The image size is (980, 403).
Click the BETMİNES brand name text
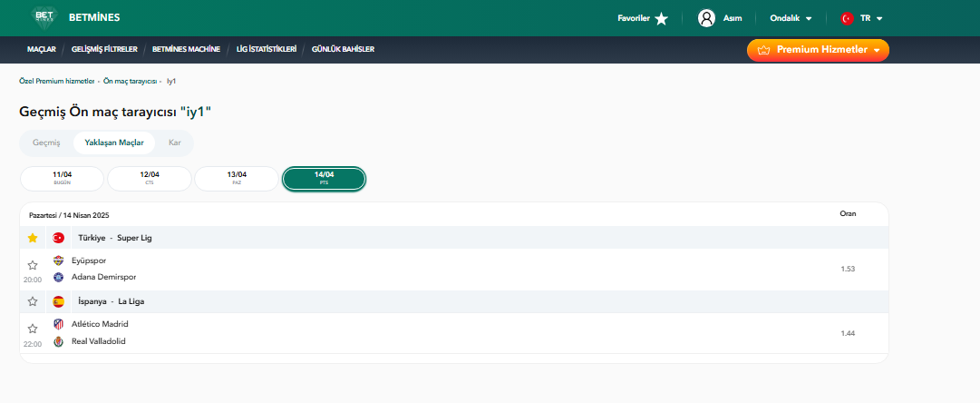coord(94,17)
